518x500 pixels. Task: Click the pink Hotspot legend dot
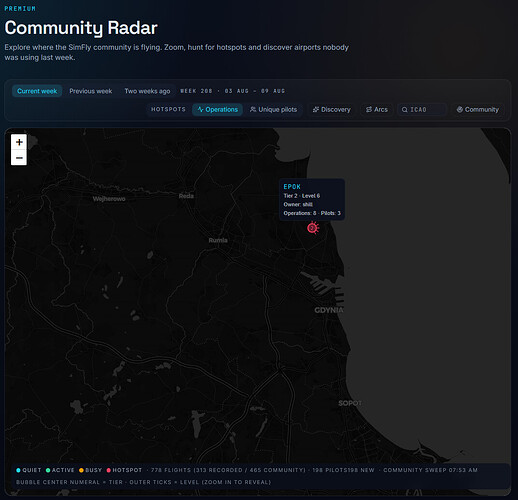pyautogui.click(x=108, y=470)
